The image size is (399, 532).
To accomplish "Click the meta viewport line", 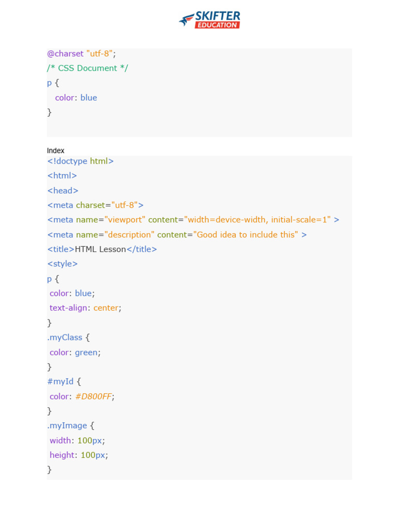I will (x=193, y=220).
